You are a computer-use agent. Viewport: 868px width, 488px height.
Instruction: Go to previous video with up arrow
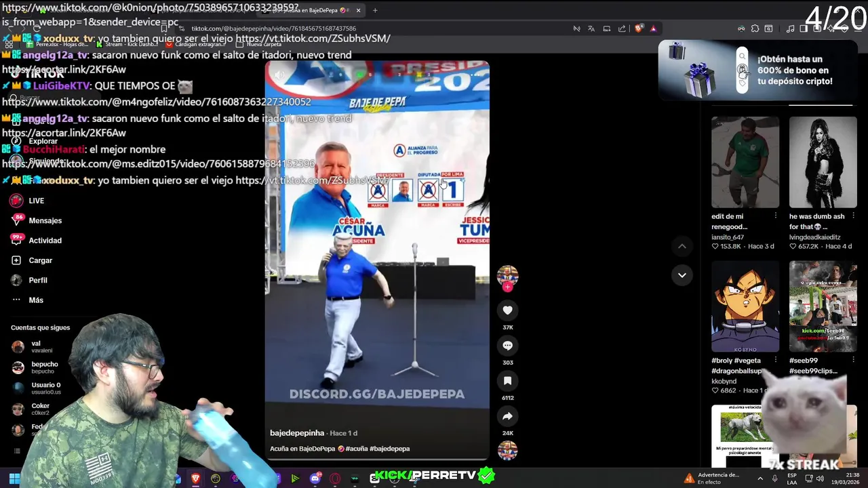pyautogui.click(x=682, y=246)
